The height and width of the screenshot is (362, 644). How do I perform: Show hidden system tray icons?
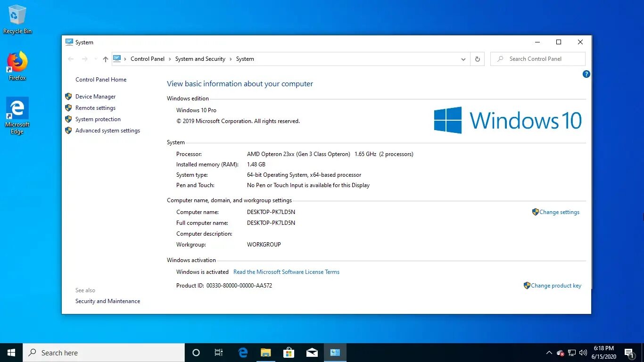[549, 353]
